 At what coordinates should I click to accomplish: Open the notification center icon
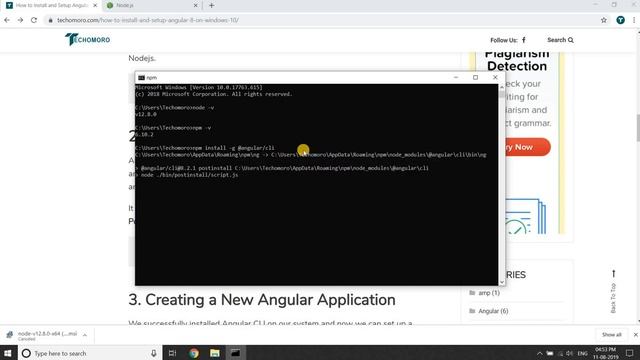(x=629, y=353)
